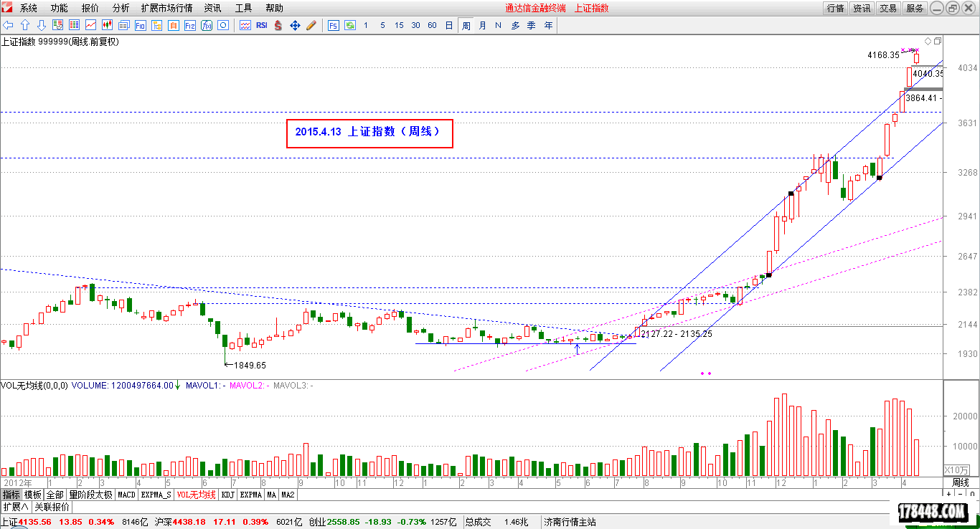Screen dimensions: 980x529
Task: Open the F10 company info icon
Action: (141, 25)
